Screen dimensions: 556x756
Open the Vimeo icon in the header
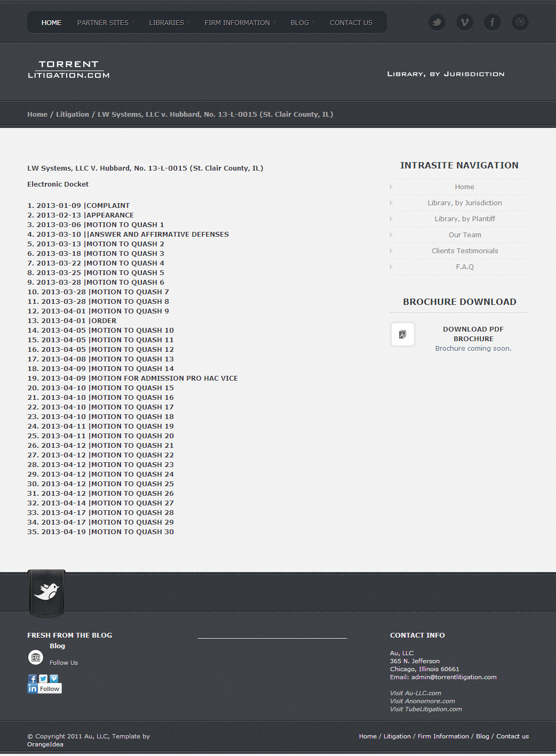(x=465, y=22)
